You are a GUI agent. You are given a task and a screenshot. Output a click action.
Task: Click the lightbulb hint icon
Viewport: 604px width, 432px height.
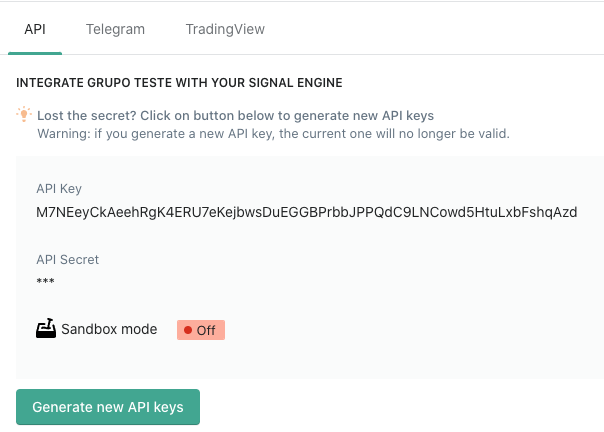coord(25,115)
